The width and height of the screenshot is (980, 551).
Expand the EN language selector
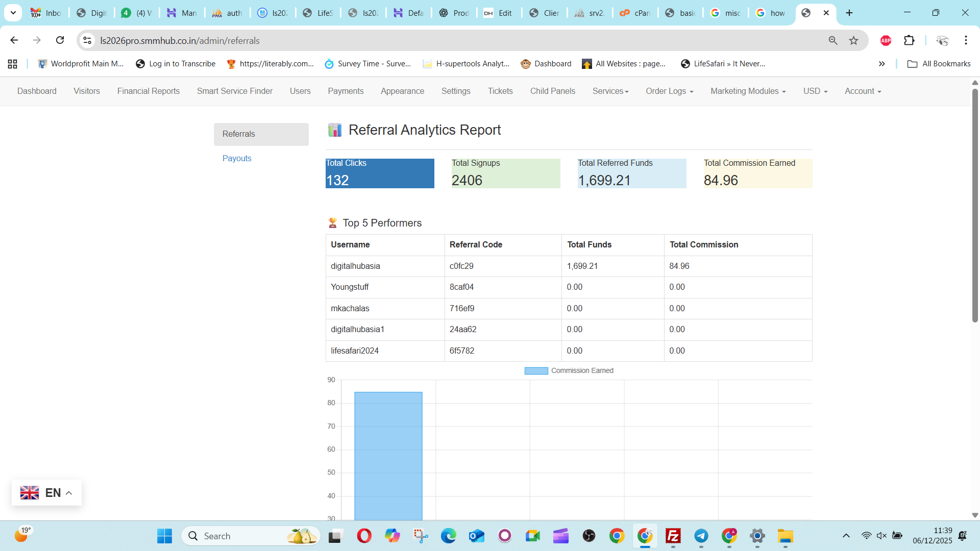coord(46,493)
